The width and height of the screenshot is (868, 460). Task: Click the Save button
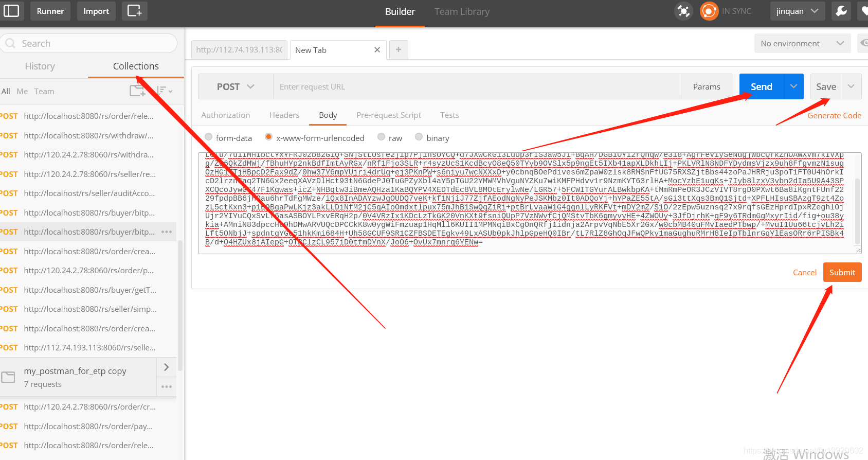pos(826,86)
